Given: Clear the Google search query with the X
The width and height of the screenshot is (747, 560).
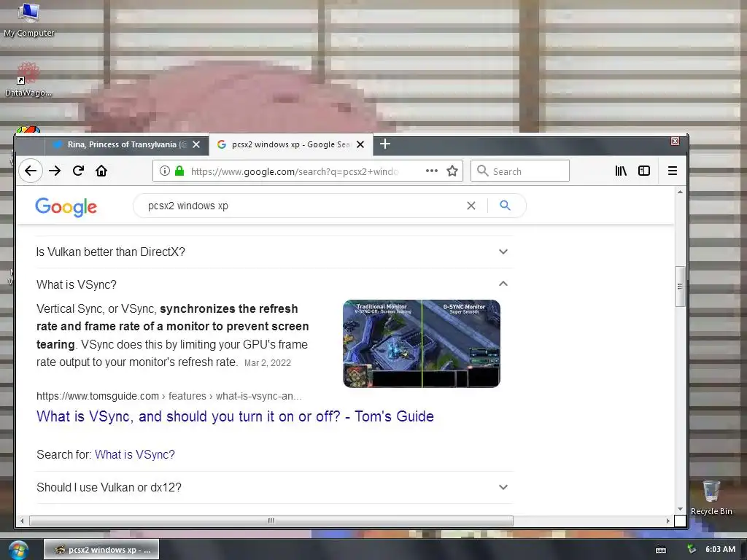Looking at the screenshot, I should point(471,206).
